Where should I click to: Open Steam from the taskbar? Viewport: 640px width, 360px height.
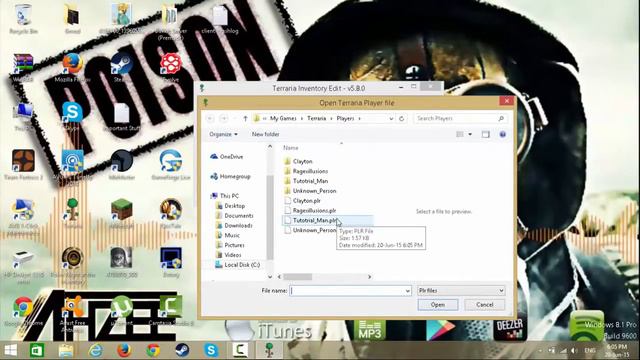pyautogui.click(x=182, y=350)
